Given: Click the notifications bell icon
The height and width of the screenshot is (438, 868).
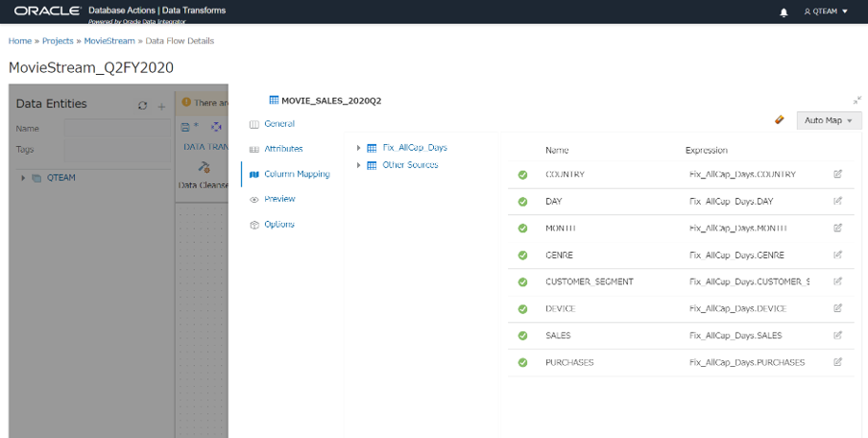Looking at the screenshot, I should (x=784, y=12).
